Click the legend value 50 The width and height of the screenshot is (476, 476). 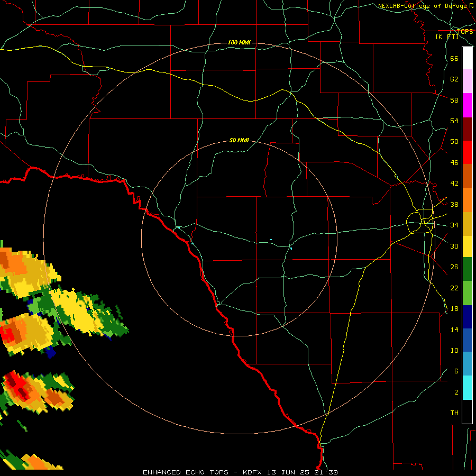[454, 142]
